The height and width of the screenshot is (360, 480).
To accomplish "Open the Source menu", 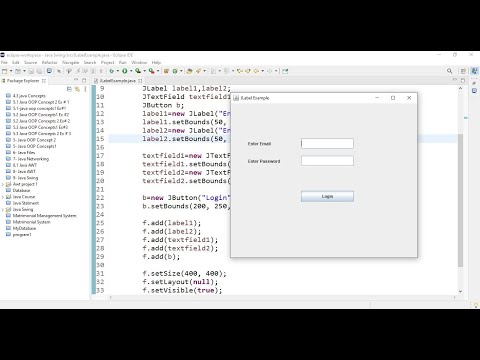I will (x=30, y=62).
